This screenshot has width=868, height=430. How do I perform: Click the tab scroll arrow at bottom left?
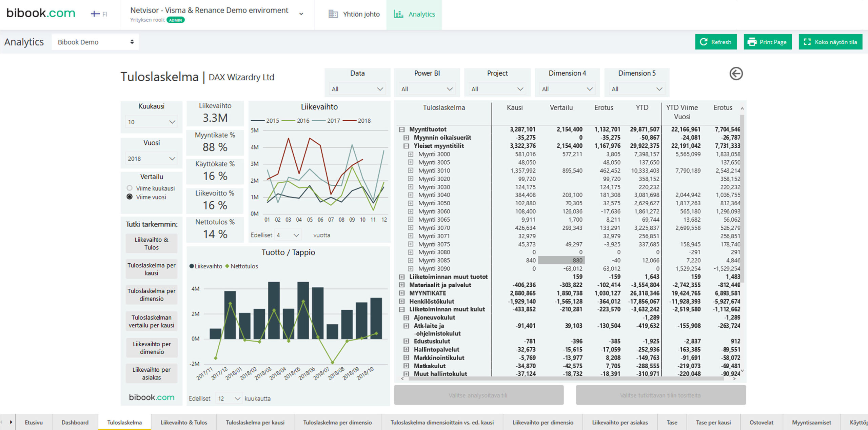(x=11, y=422)
